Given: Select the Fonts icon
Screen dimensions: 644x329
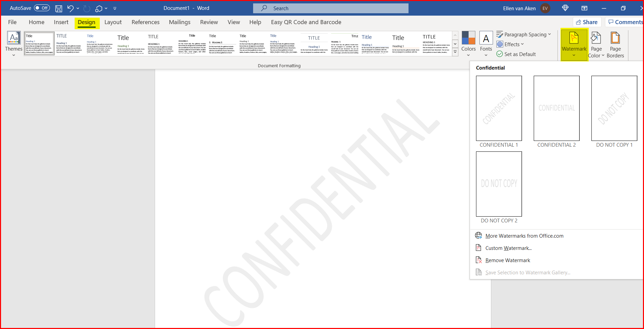Looking at the screenshot, I should (x=486, y=43).
